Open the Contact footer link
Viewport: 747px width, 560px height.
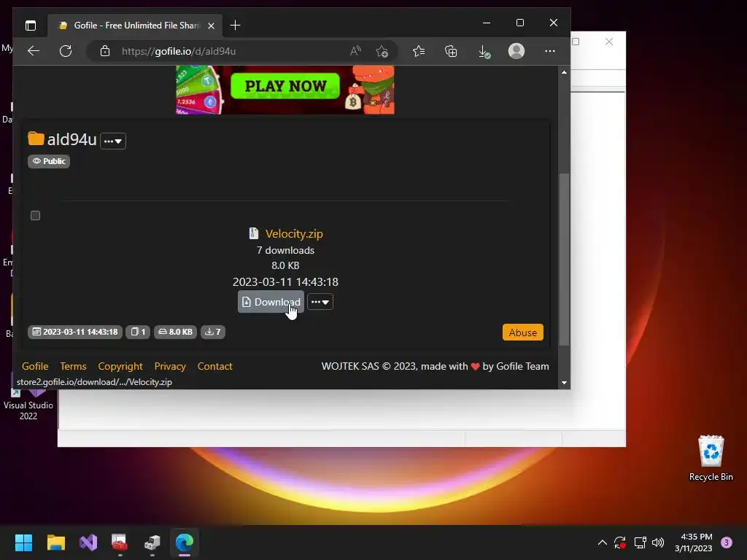(215, 366)
